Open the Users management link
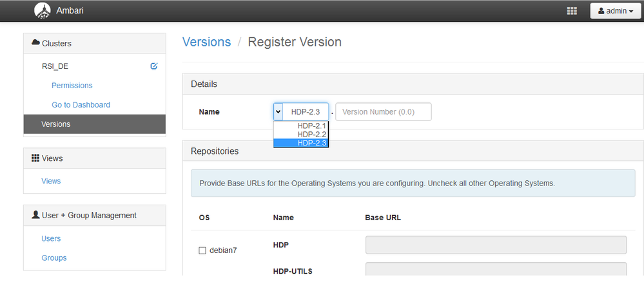Image resolution: width=644 pixels, height=282 pixels. 51,238
